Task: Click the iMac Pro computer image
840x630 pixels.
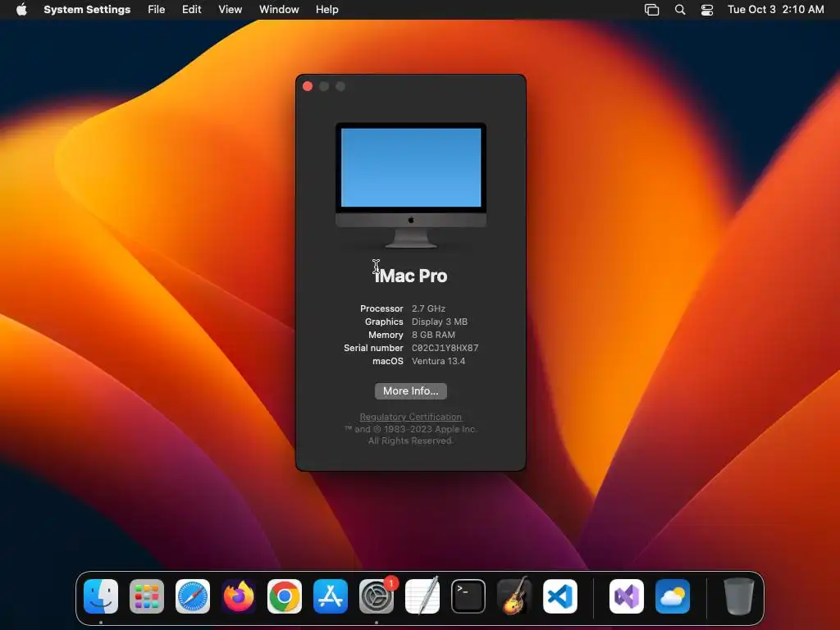Action: tap(411, 185)
